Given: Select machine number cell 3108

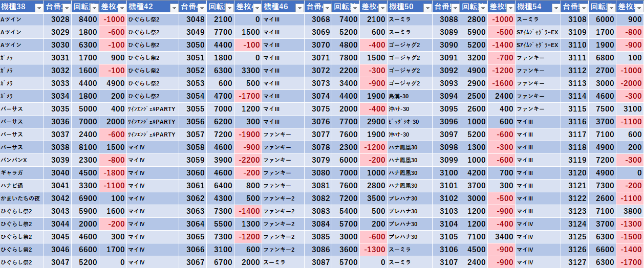Looking at the screenshot, I should coord(574,19).
